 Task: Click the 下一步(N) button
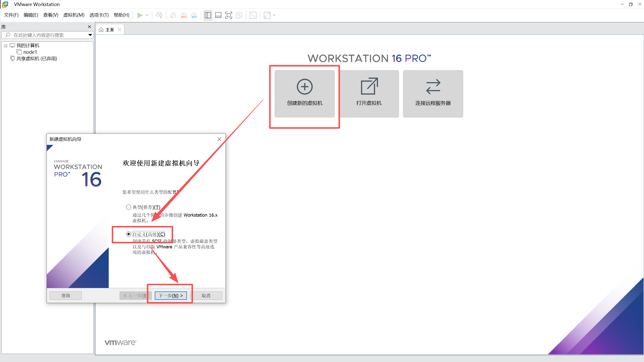(171, 295)
